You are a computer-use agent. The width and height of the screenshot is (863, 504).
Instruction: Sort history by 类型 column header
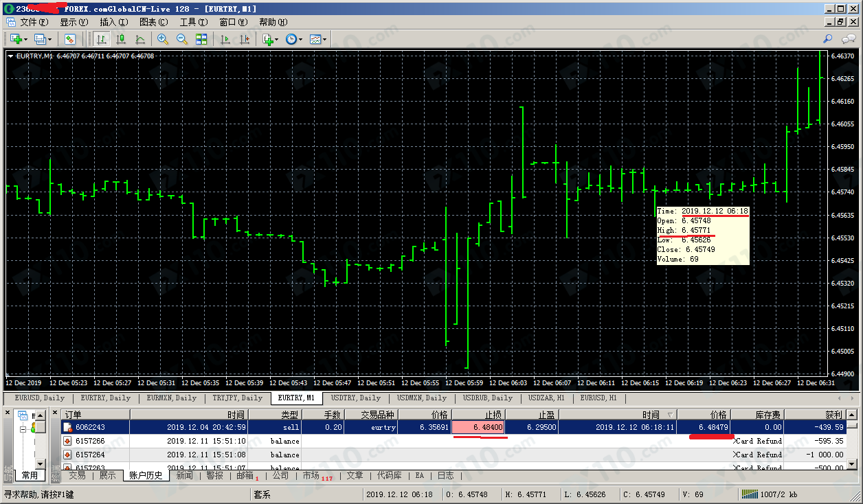[274, 415]
